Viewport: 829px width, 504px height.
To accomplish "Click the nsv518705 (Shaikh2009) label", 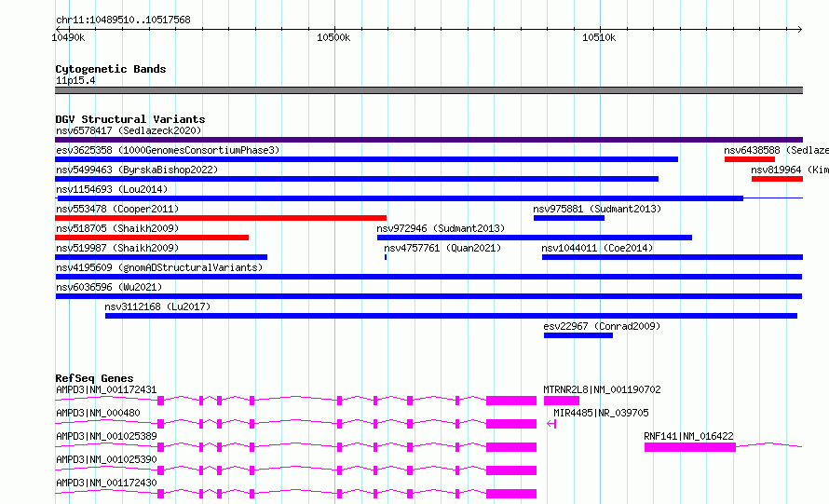I will [x=117, y=228].
